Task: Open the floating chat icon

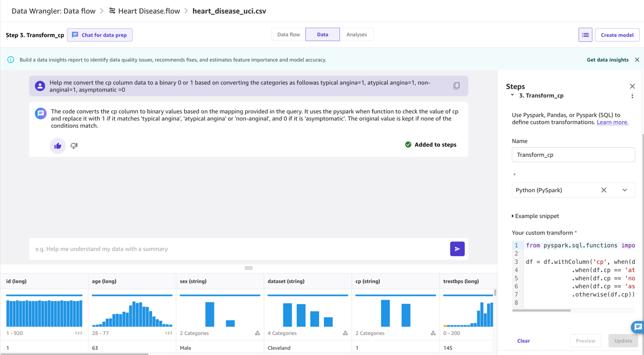Action: pos(638,327)
